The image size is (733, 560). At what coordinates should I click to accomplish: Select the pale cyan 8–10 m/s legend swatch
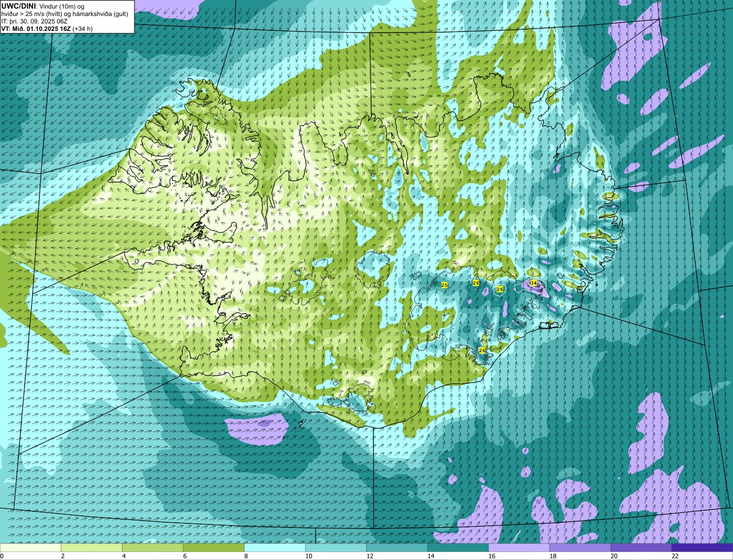pyautogui.click(x=275, y=547)
